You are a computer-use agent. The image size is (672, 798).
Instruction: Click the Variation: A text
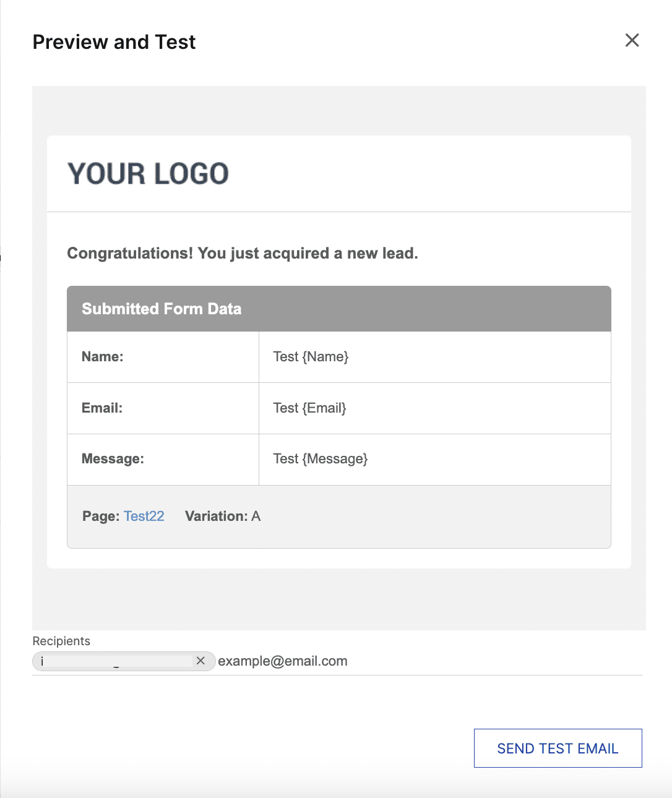tap(223, 516)
